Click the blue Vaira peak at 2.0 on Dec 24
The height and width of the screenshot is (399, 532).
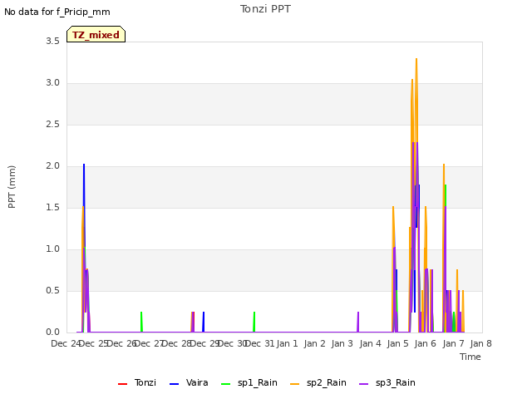pos(84,165)
